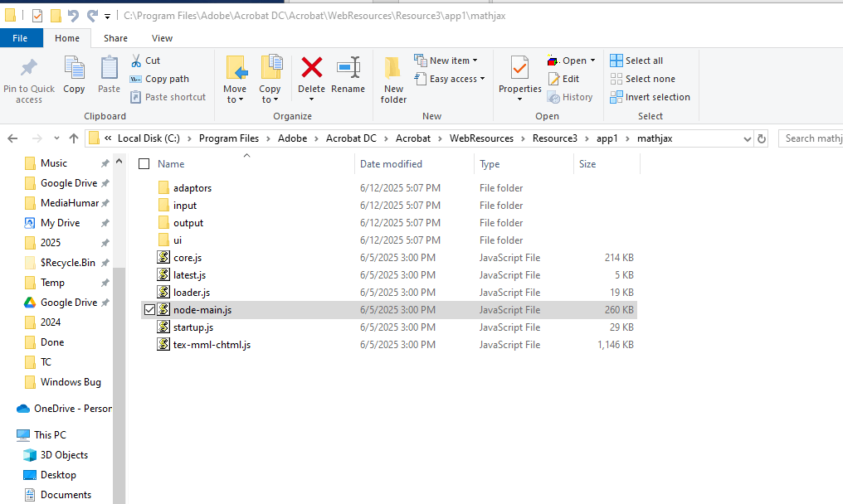Go Back with the left arrow

13,138
